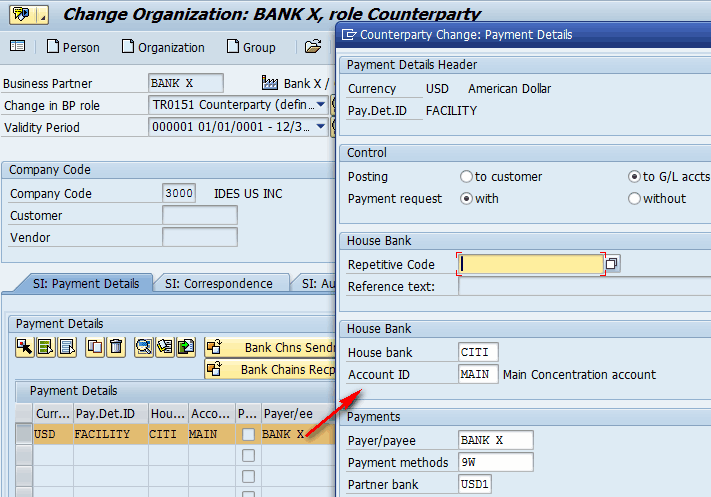Screen dimensions: 711x497
Task: Click the copy row icon in Payment Details
Action: point(95,347)
